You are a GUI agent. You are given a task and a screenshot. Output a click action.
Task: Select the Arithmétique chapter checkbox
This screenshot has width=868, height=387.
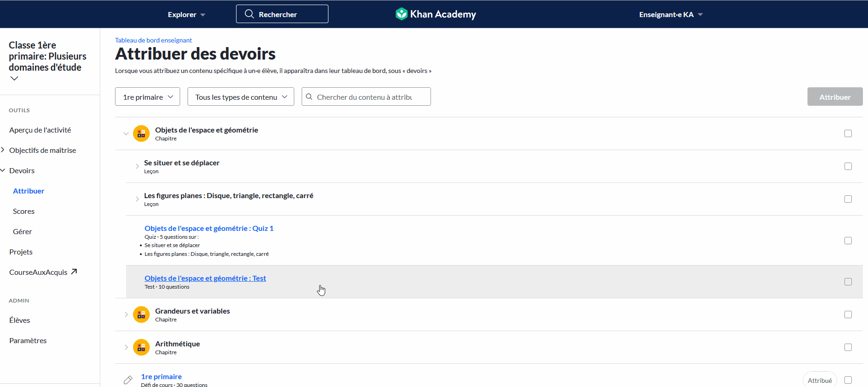click(x=848, y=347)
